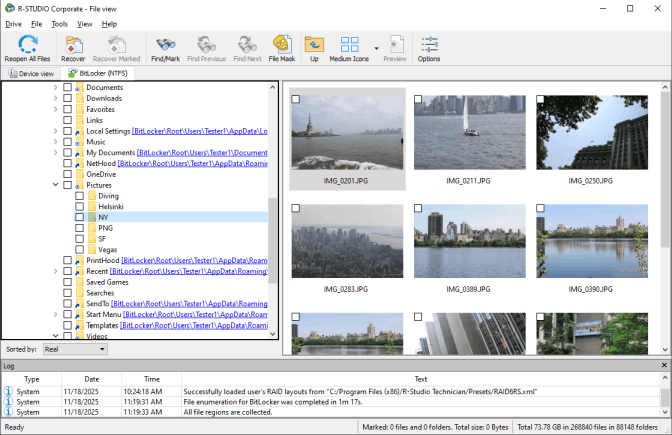
Task: Switch to the Device view tab
Action: point(31,73)
